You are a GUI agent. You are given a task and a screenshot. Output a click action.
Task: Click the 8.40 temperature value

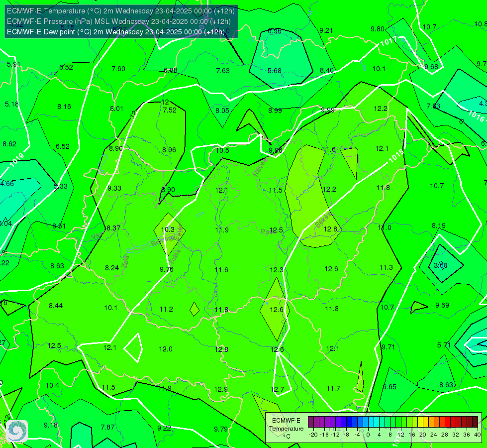pos(327,70)
